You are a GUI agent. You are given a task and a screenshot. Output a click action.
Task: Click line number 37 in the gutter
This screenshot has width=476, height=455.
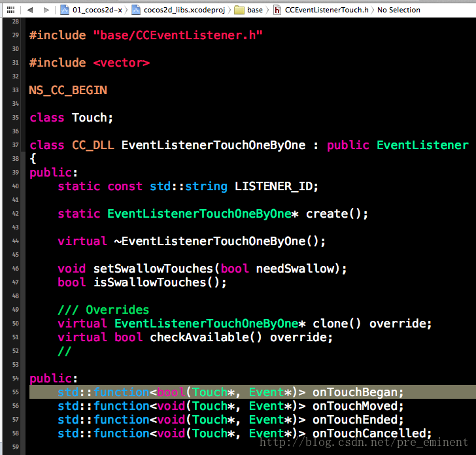tap(16, 145)
